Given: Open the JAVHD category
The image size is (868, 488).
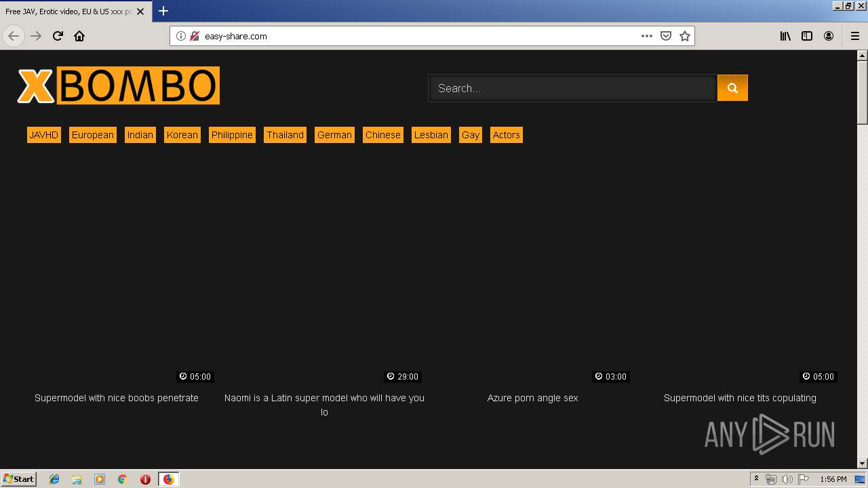Looking at the screenshot, I should pos(44,135).
